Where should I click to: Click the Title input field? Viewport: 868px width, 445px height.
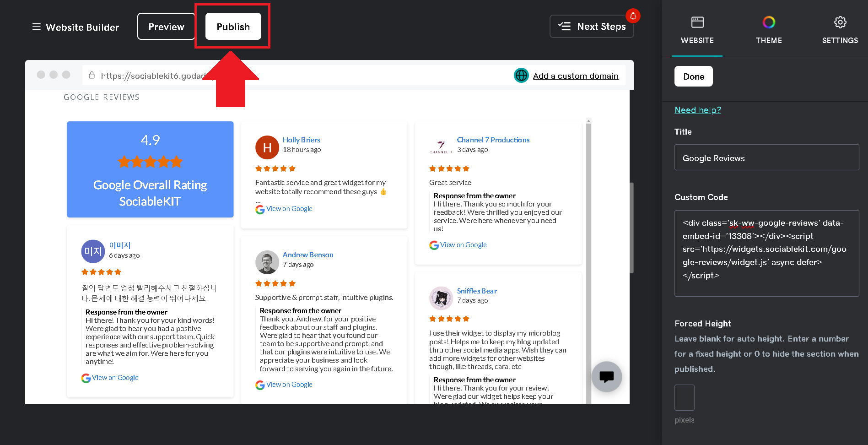[766, 157]
